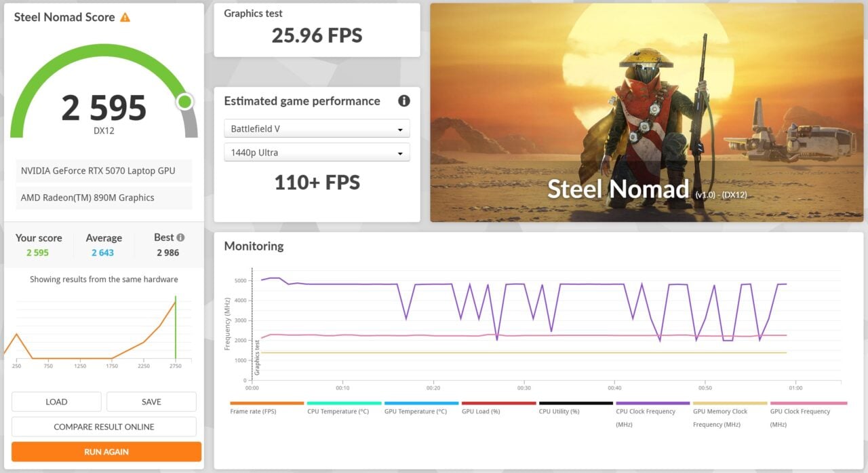This screenshot has height=473, width=868.
Task: Click COMPARE RESULT ONLINE
Action: click(104, 427)
